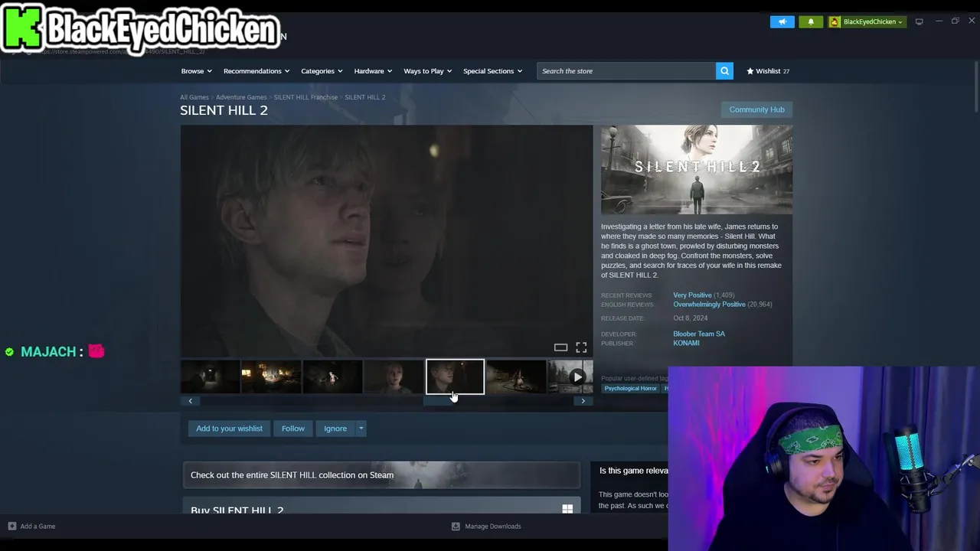The image size is (980, 551).
Task: Select the second warm-lit room screenshot thumbnail
Action: pyautogui.click(x=271, y=377)
